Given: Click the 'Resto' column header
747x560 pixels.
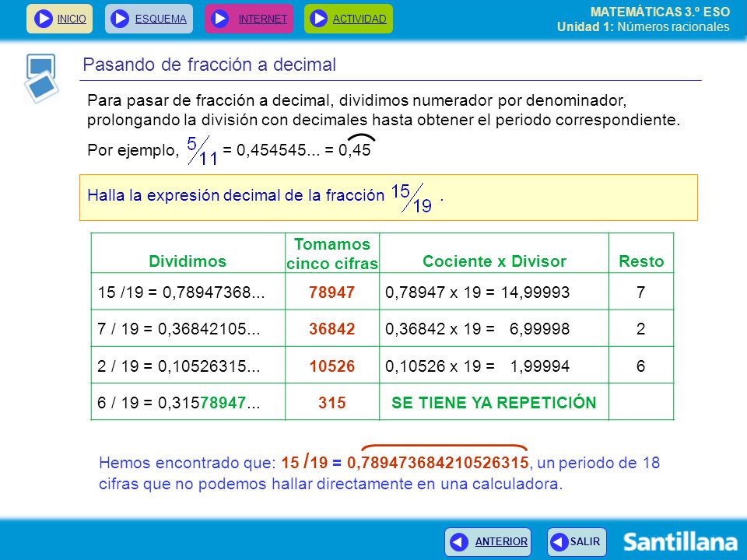Looking at the screenshot, I should click(x=641, y=261).
